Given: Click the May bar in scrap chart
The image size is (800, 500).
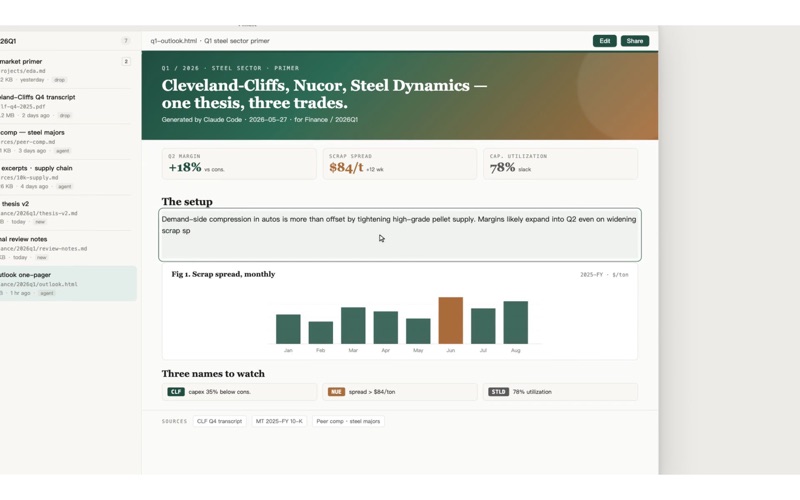Looking at the screenshot, I should (x=418, y=331).
